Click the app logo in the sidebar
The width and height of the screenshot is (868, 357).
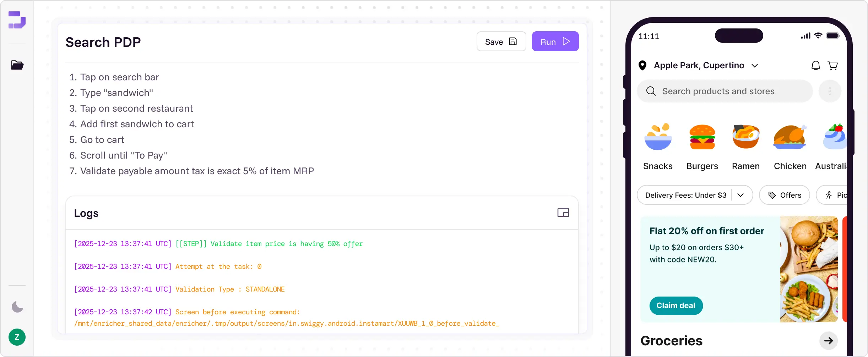pos(17,20)
